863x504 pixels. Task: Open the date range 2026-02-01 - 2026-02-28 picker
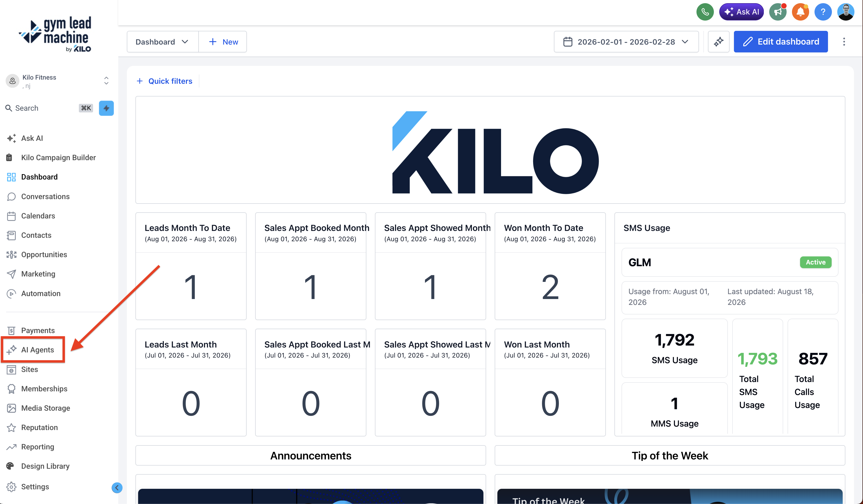tap(626, 42)
